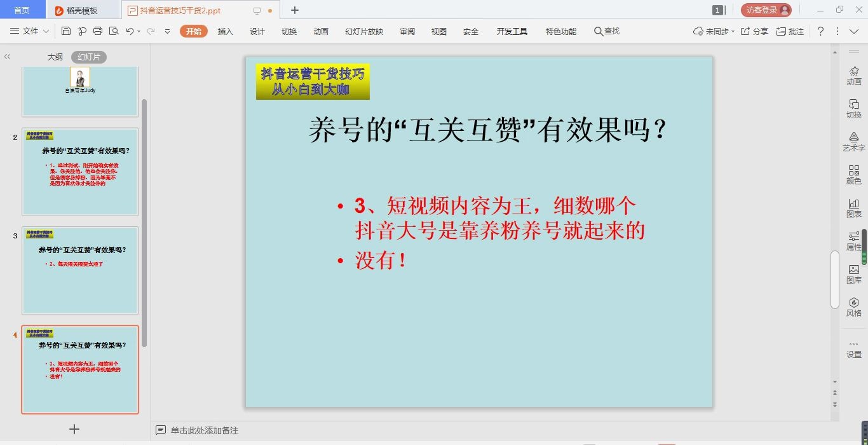868x445 pixels.
Task: Open the Insert (插入) ribbon tab
Action: (x=226, y=31)
